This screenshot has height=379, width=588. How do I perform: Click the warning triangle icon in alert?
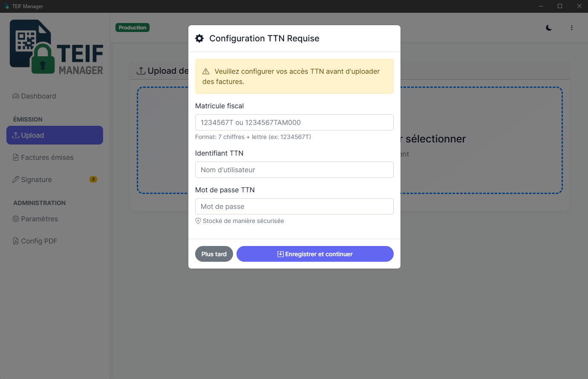(x=206, y=72)
